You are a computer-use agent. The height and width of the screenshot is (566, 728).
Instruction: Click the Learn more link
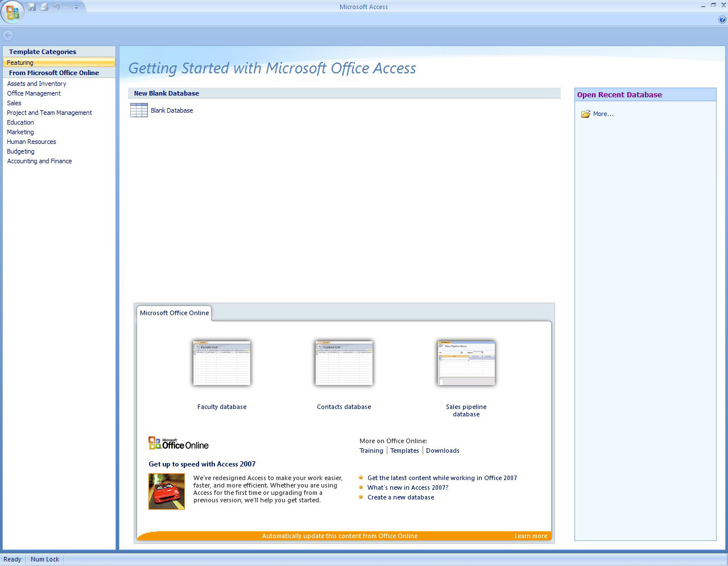coord(531,536)
